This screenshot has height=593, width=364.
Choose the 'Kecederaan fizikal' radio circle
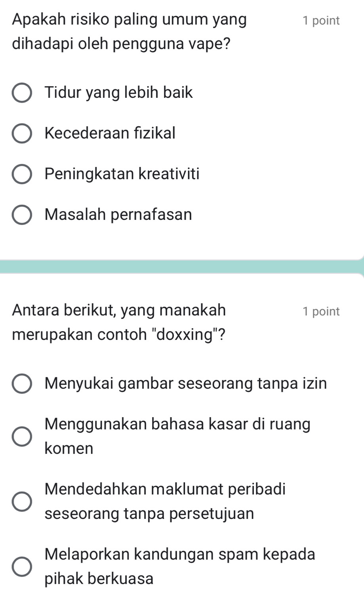(x=22, y=133)
